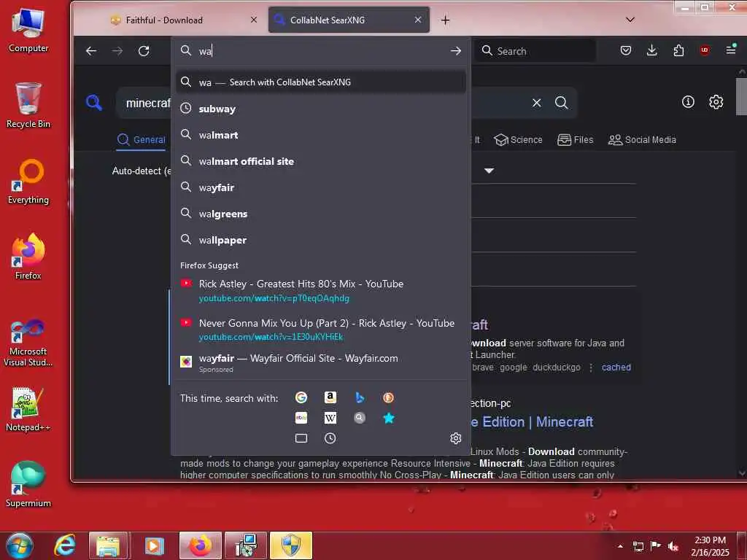747x560 pixels.
Task: Close the CollabNet SearXNG tab
Action: coord(418,20)
